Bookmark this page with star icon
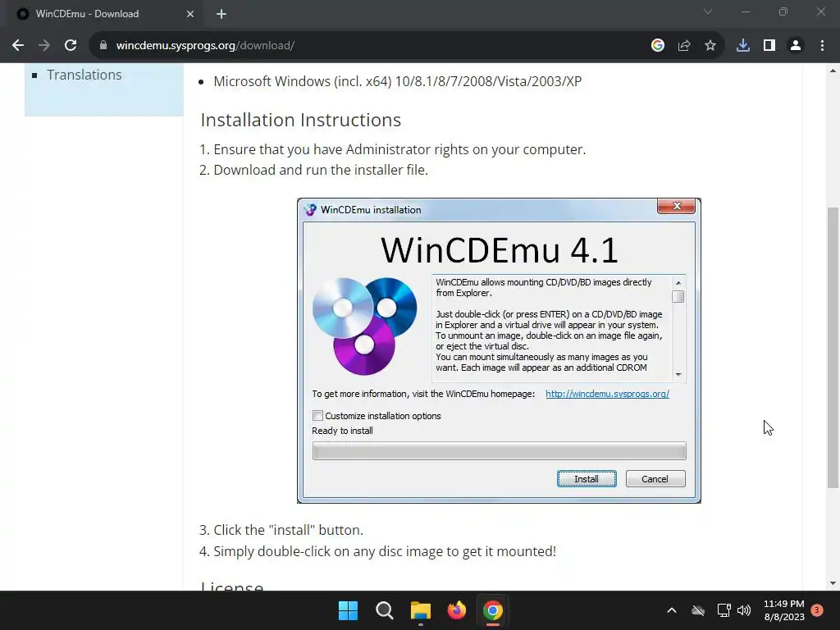 coord(710,46)
